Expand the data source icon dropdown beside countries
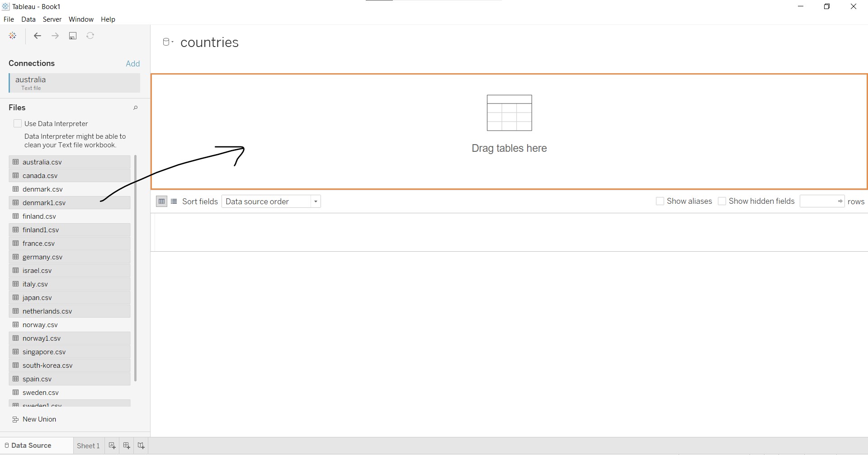 168,42
